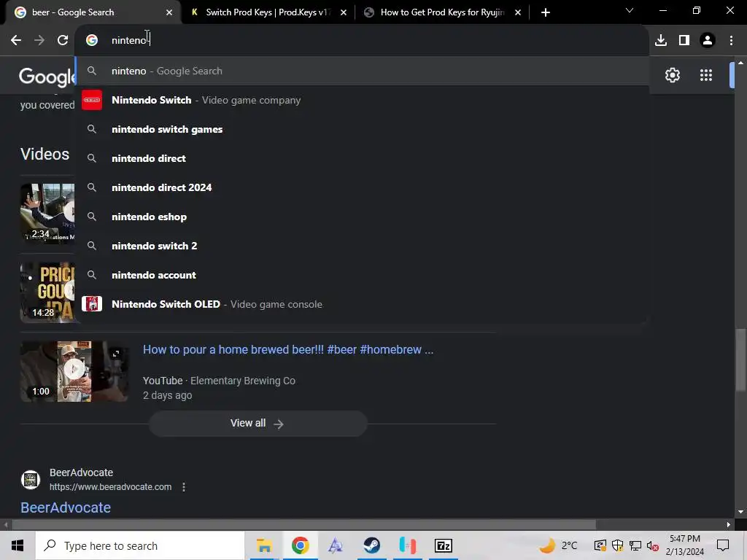Open BeerAdvocate result three-dot options
Viewport: 747px width, 560px height.
(x=184, y=486)
